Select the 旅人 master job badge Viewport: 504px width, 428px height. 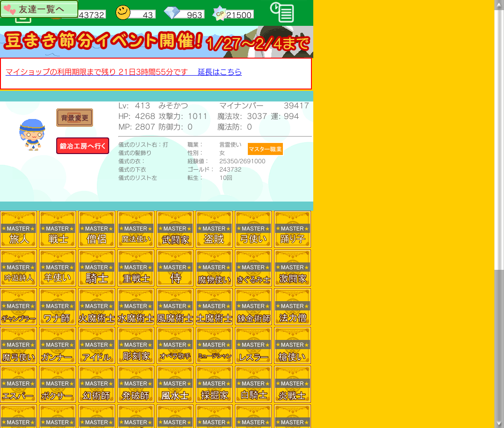[18, 229]
